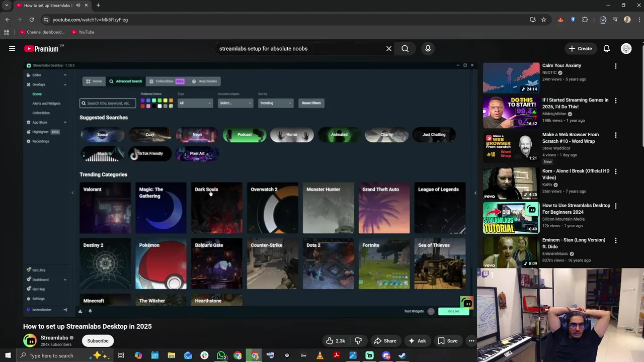Pick the purple preferred color swatch

pos(142,101)
